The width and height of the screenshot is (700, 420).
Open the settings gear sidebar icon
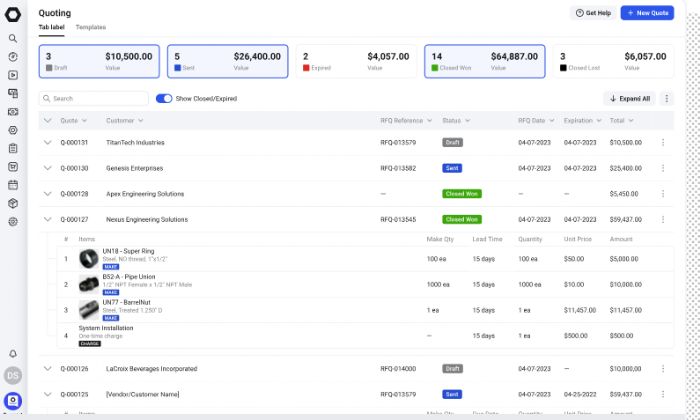click(x=13, y=221)
